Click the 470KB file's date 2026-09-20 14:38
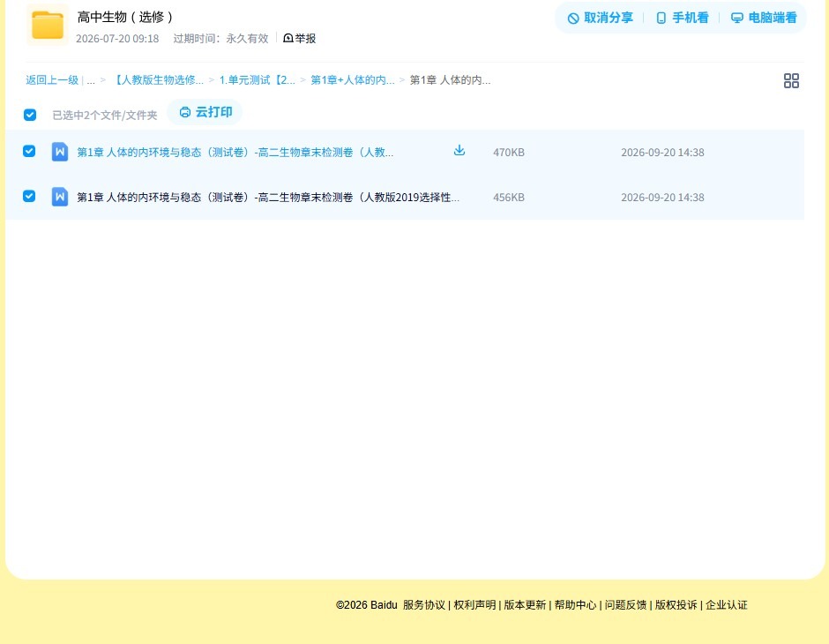This screenshot has height=644, width=829. (x=662, y=153)
